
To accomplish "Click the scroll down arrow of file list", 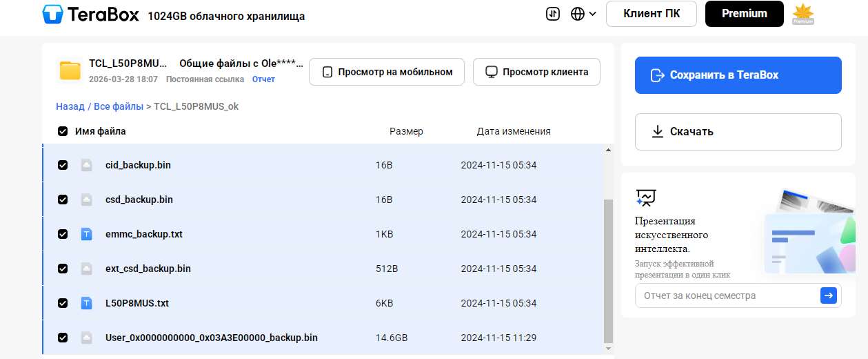I will click(x=607, y=349).
